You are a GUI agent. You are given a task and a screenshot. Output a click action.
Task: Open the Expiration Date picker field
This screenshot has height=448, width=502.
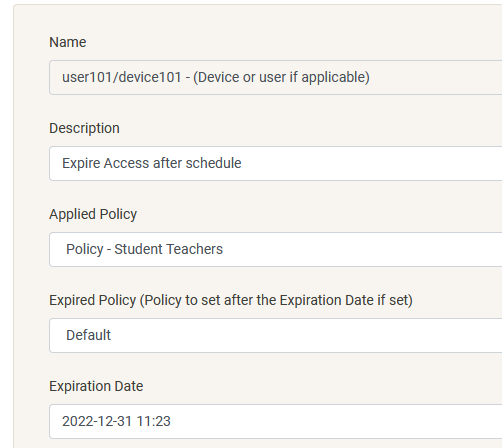(276, 421)
